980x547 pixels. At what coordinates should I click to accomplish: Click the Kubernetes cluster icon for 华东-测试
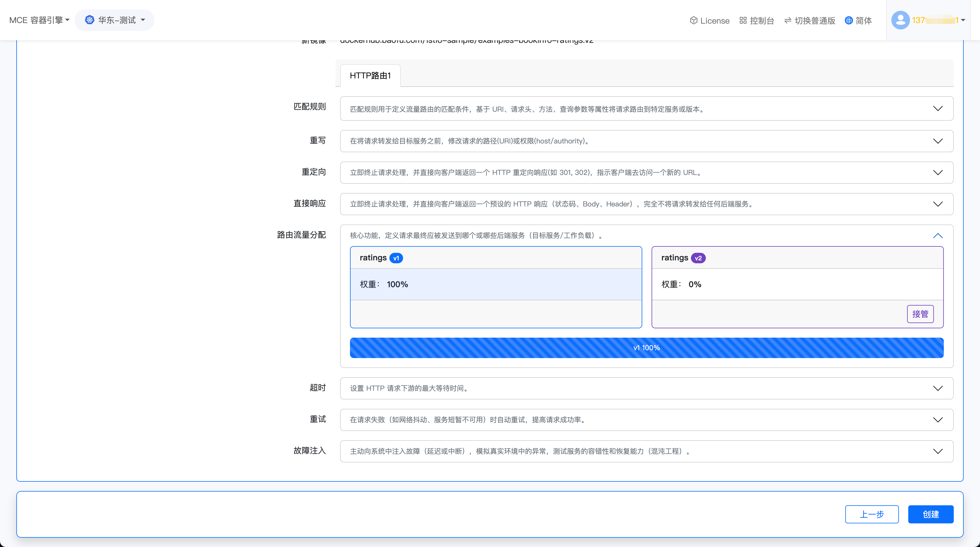click(90, 20)
